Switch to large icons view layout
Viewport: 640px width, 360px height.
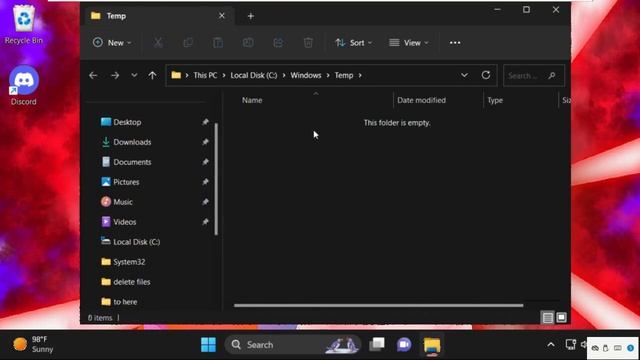click(x=562, y=318)
